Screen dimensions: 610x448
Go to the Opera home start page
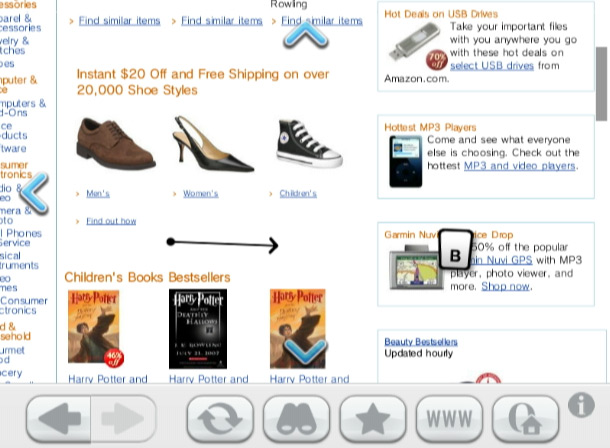click(525, 418)
